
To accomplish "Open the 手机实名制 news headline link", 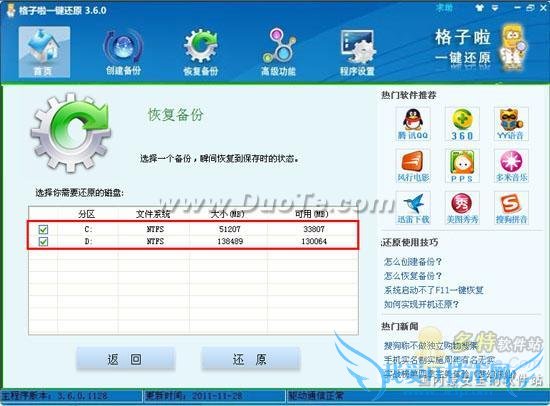I will (x=440, y=360).
